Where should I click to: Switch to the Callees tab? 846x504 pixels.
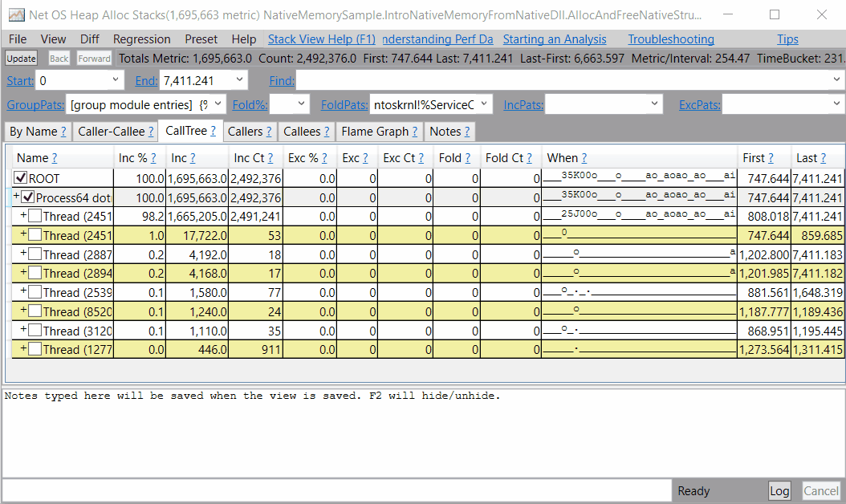306,131
